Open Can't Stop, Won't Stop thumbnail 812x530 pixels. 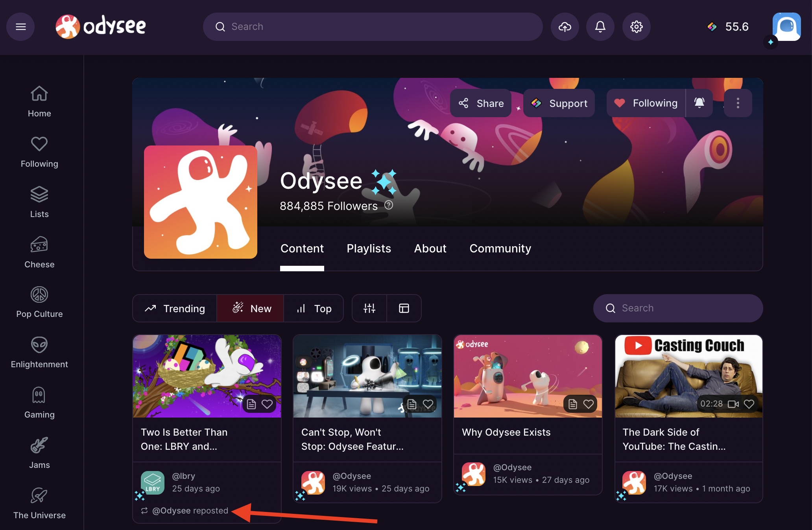pos(367,376)
